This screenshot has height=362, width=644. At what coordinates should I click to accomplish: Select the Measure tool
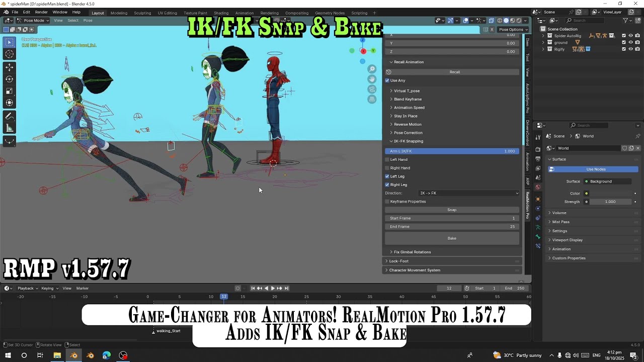(10, 128)
